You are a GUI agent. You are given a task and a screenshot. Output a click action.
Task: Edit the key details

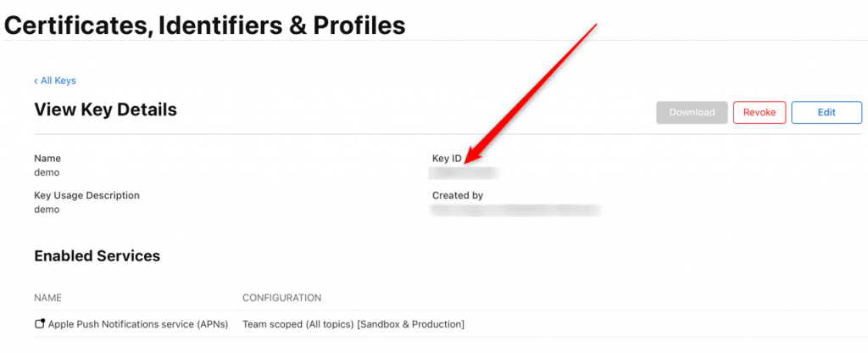click(x=826, y=113)
